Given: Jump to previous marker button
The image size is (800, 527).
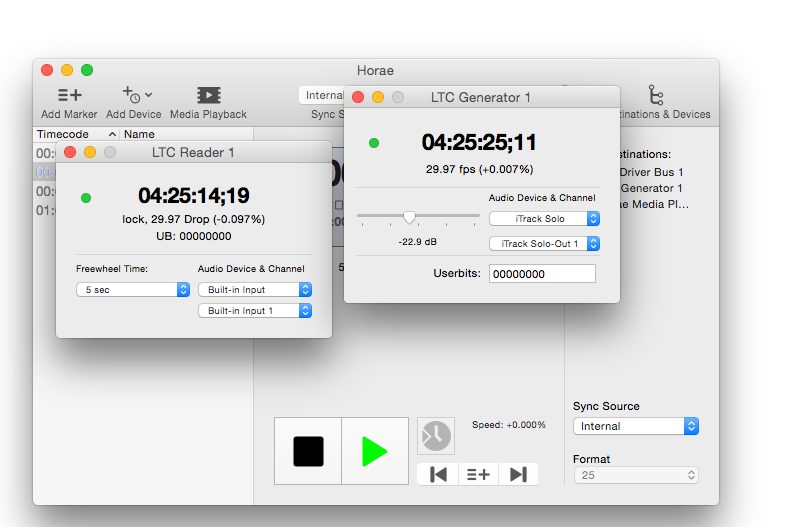Looking at the screenshot, I should point(438,474).
